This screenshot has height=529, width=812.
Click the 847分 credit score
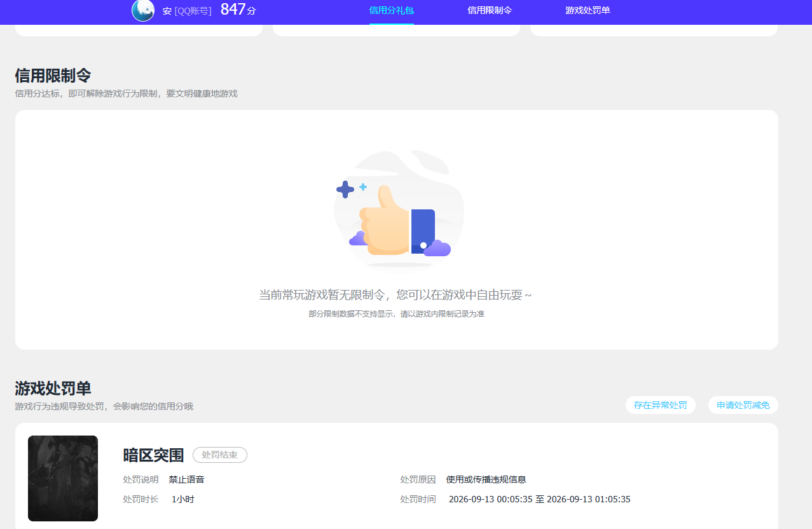pyautogui.click(x=238, y=10)
